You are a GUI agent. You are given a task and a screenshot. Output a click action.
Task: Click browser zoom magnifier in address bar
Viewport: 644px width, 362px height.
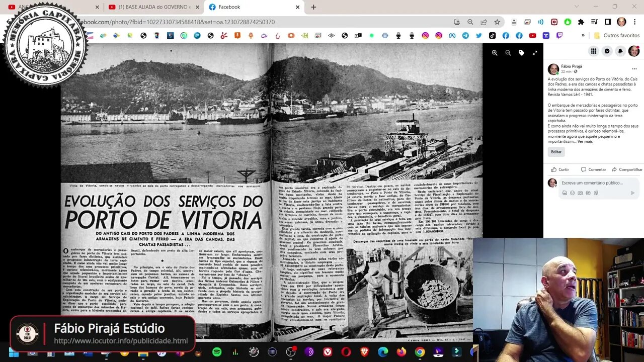470,22
